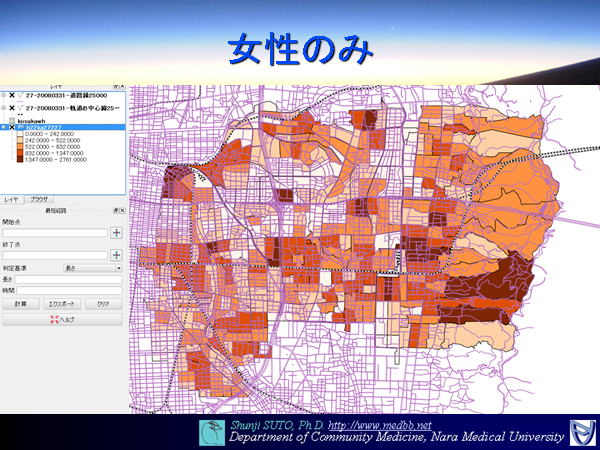Toggle visibility of 軌道の中心線 layer
The image size is (600, 450).
coord(12,108)
